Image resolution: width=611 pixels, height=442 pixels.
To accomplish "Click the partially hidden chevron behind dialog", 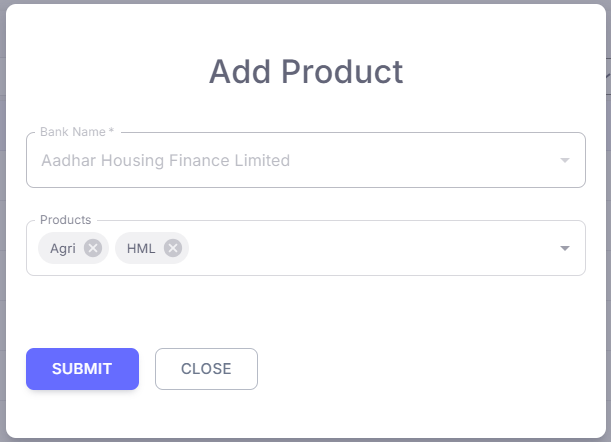I will [607, 76].
